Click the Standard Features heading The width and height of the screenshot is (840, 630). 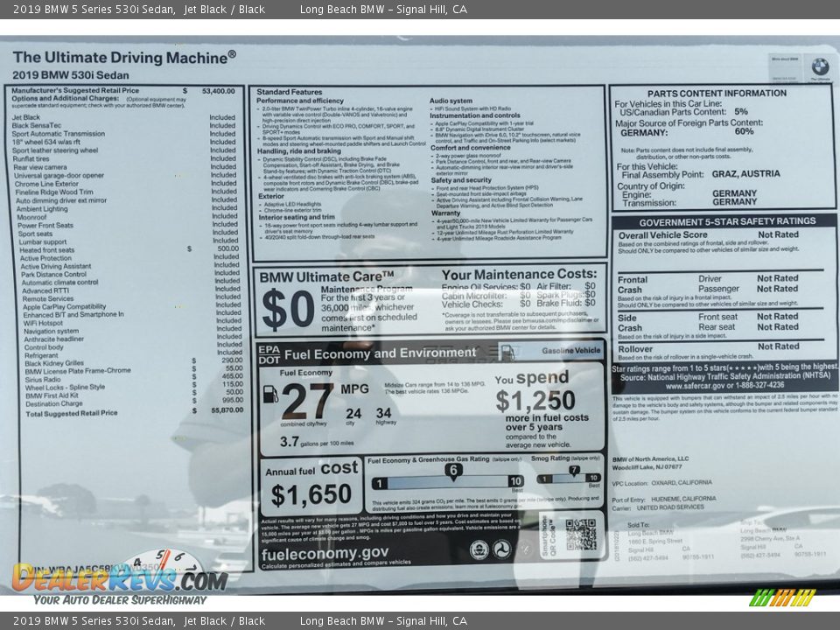[290, 92]
